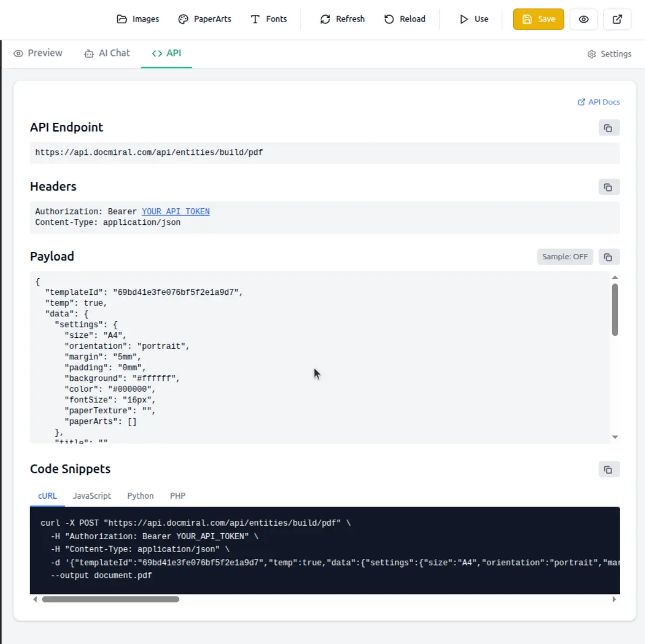
Task: Click the "orientation": "portrait" line
Action: pos(127,346)
